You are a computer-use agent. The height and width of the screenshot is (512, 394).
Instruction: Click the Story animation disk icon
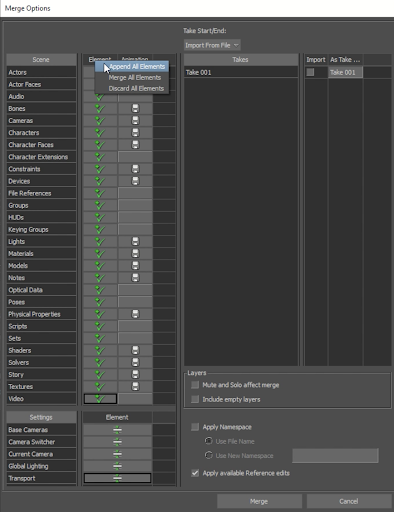pyautogui.click(x=135, y=374)
